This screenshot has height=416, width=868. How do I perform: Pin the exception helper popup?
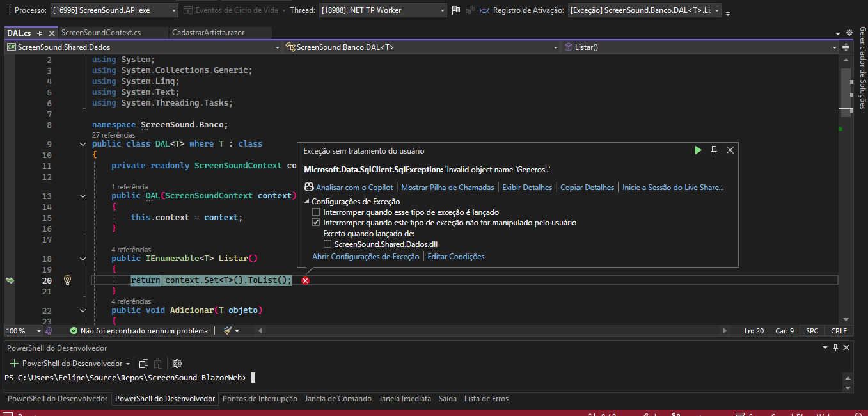click(714, 150)
